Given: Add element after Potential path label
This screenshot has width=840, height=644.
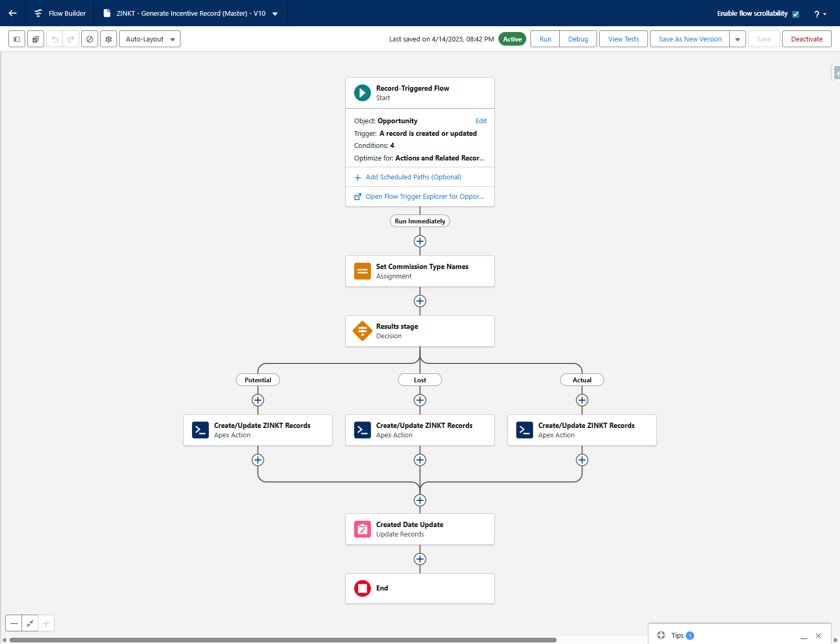Looking at the screenshot, I should click(258, 400).
